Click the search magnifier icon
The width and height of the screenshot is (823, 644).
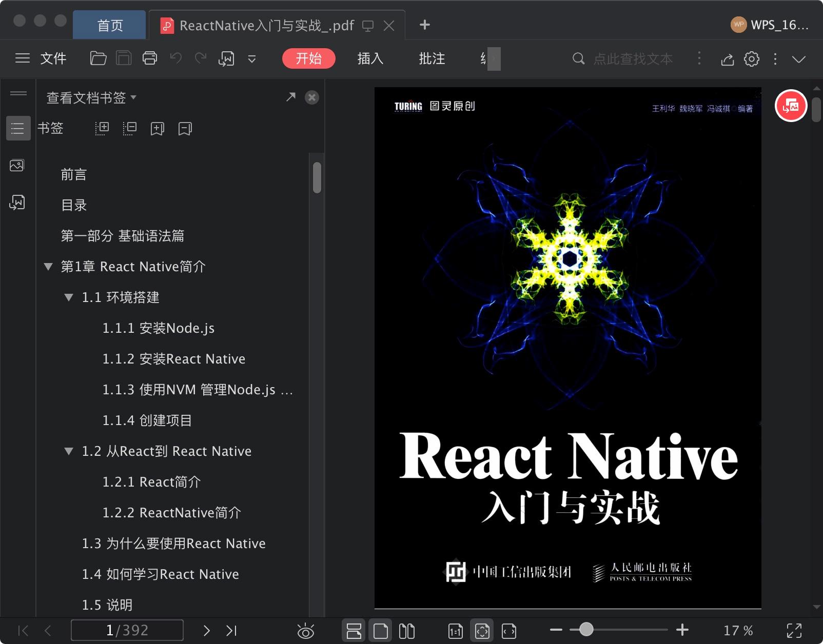[x=578, y=58]
